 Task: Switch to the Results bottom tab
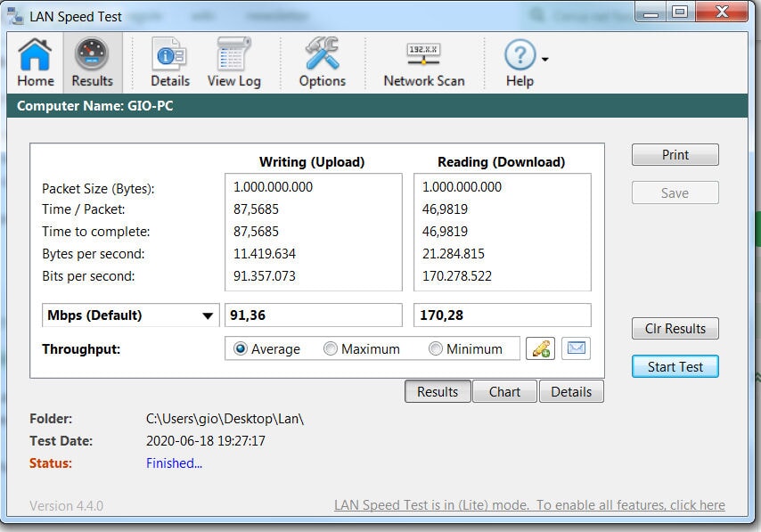[x=438, y=392]
